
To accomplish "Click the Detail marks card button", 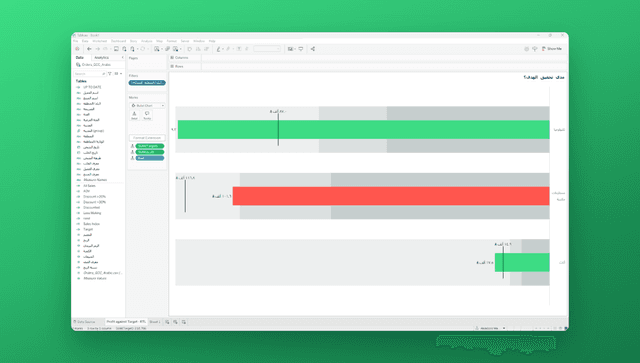I will pyautogui.click(x=134, y=116).
